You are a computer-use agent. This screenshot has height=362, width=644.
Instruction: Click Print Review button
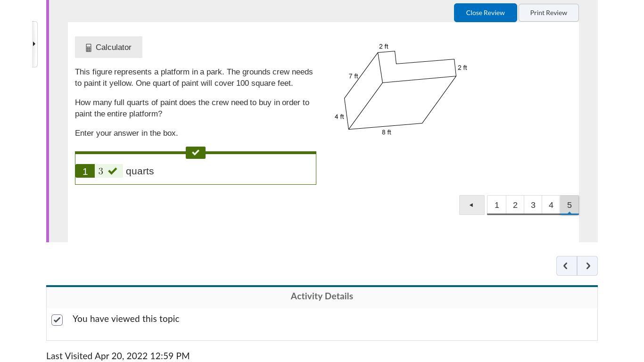point(548,13)
